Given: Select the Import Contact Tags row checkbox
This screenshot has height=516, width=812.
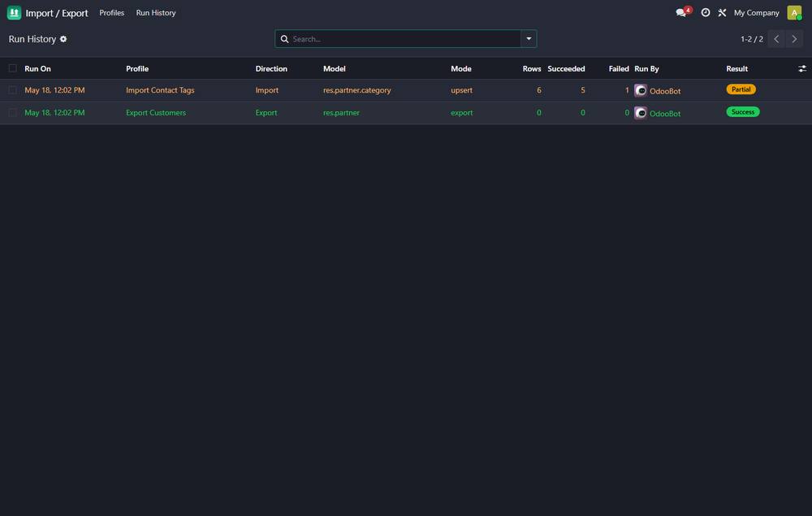Looking at the screenshot, I should (12, 90).
